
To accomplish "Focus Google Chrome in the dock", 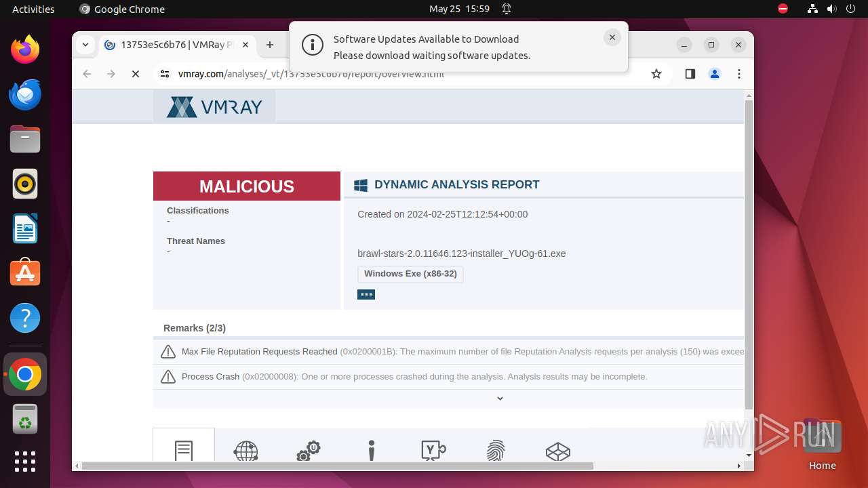I will (x=25, y=374).
